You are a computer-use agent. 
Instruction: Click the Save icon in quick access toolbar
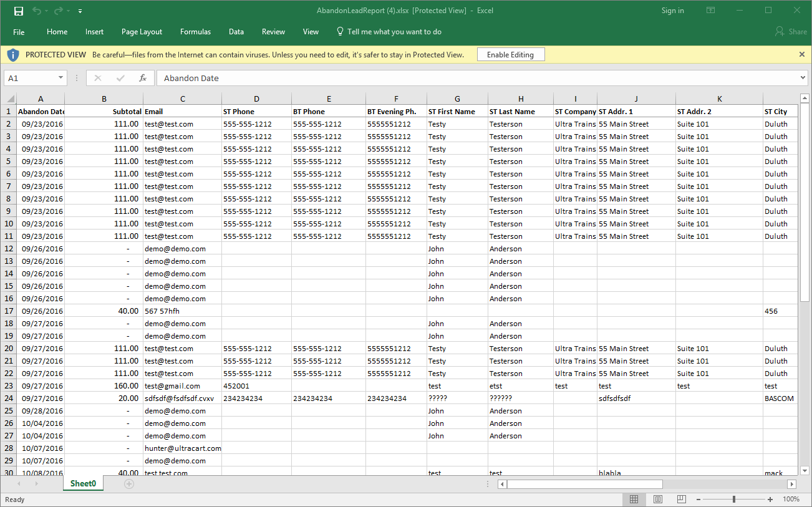coord(19,11)
